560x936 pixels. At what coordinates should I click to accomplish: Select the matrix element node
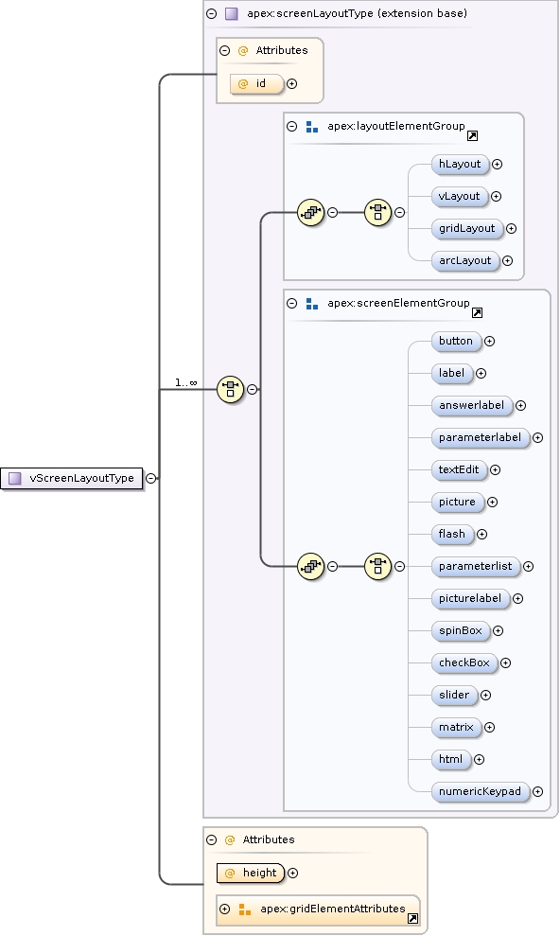[x=456, y=728]
